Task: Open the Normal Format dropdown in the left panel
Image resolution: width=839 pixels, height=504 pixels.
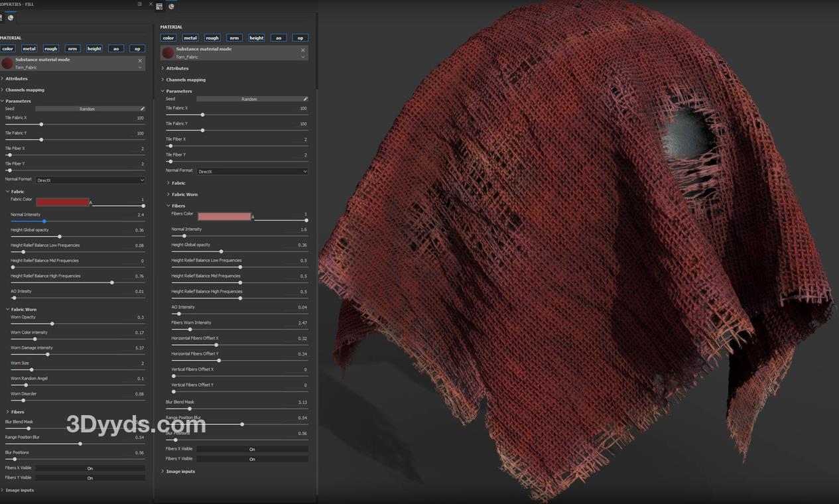Action: click(x=90, y=180)
